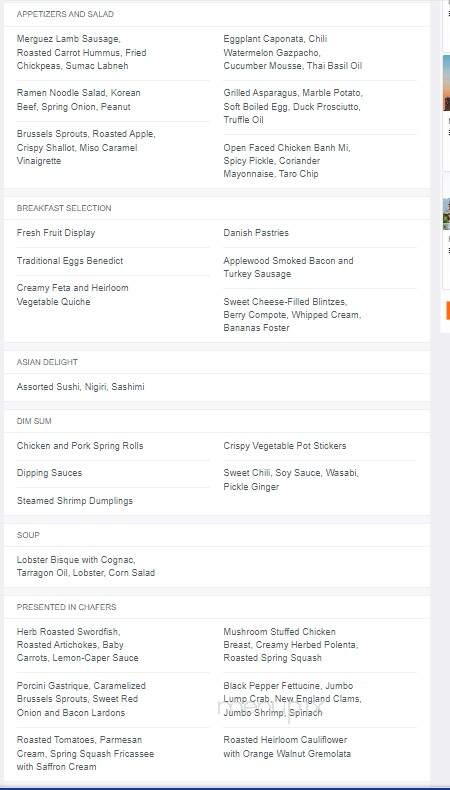Screen dimensions: 450x790
Task: Click the Traditional Eggs Benedict item
Action: tap(70, 261)
